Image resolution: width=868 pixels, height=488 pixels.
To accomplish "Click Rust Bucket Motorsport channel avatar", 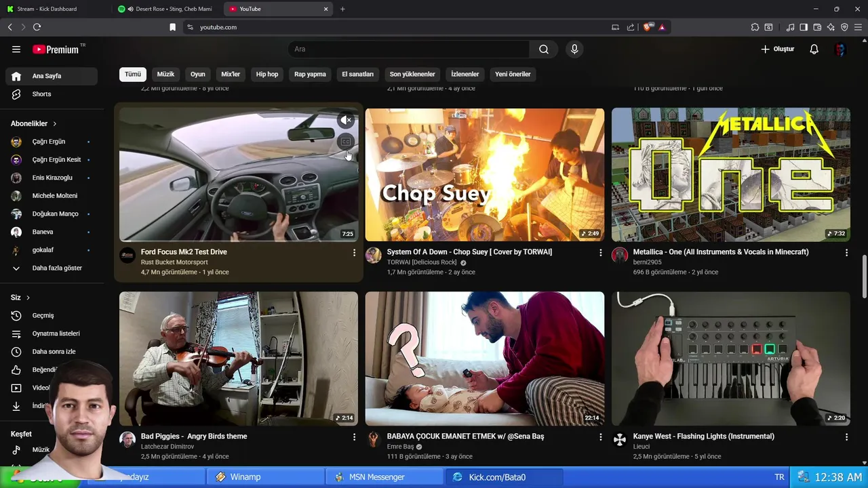I will pyautogui.click(x=127, y=256).
